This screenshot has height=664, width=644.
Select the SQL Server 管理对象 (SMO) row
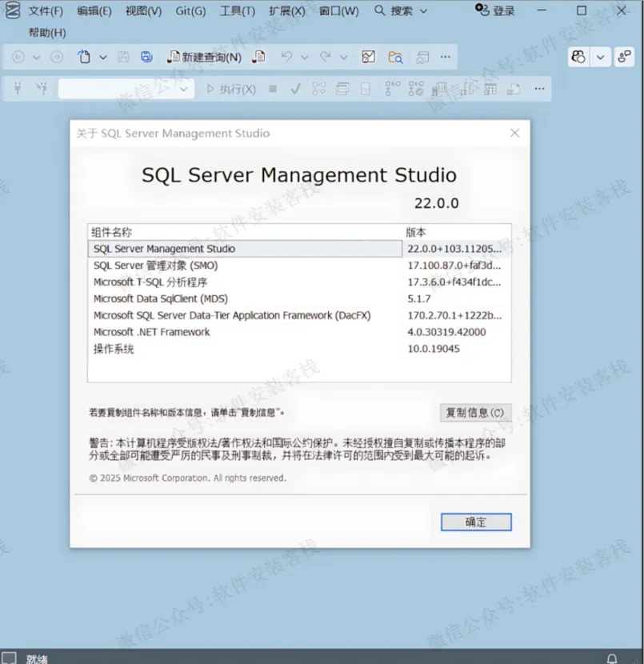299,266
